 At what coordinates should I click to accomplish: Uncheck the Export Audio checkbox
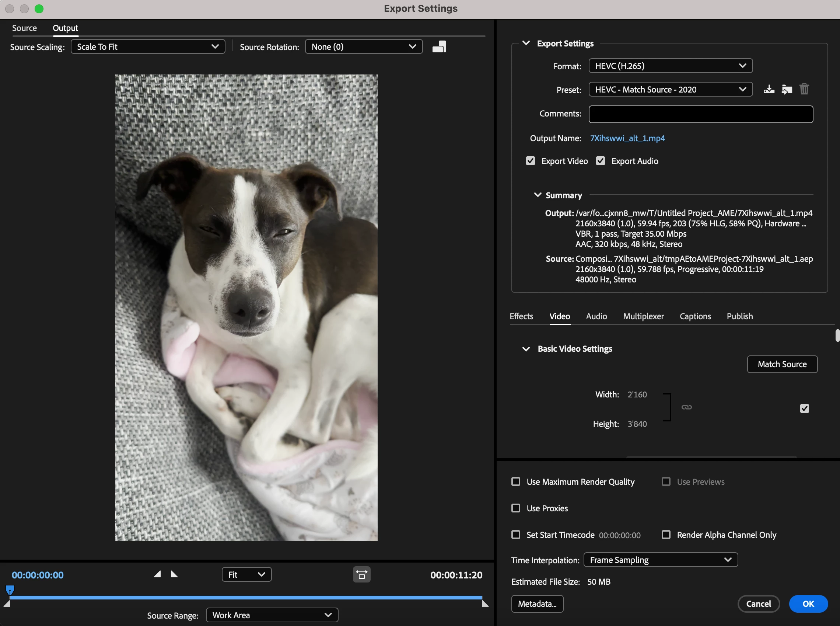click(x=600, y=161)
